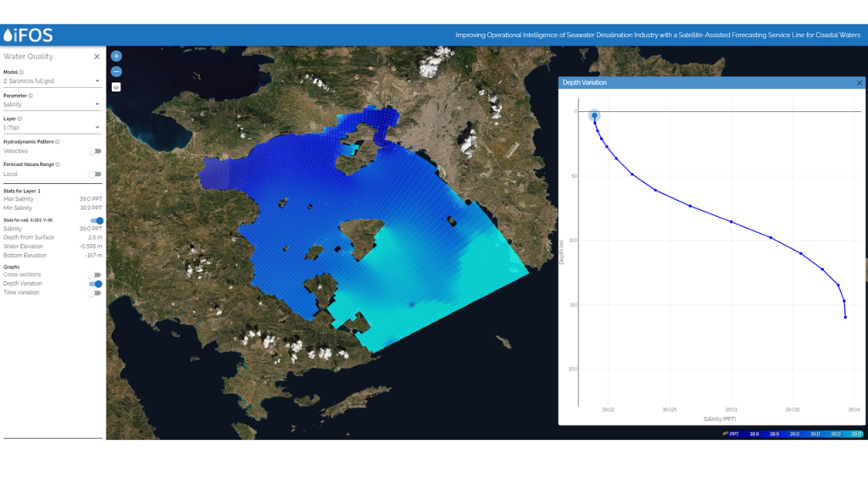The height and width of the screenshot is (488, 868).
Task: Click the Max Salinity stats value
Action: (92, 199)
